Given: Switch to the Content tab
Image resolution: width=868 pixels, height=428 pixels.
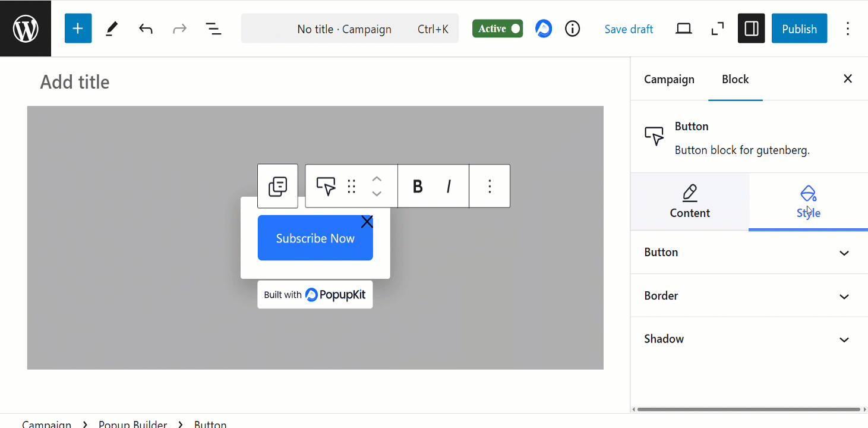Looking at the screenshot, I should pyautogui.click(x=690, y=202).
